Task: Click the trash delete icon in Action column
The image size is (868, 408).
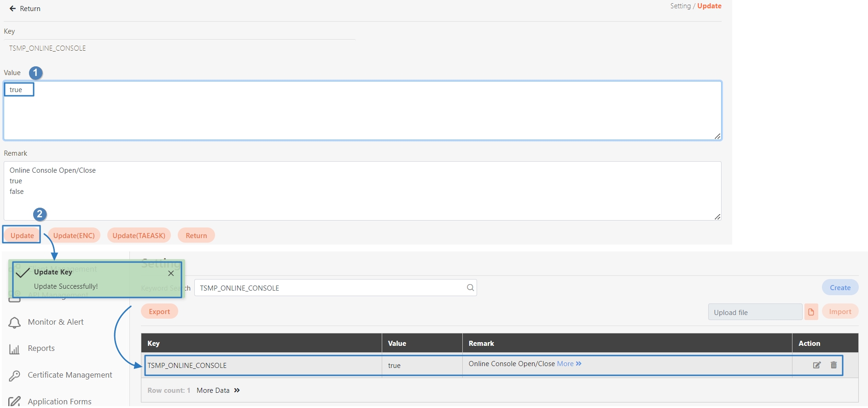Action: point(833,365)
